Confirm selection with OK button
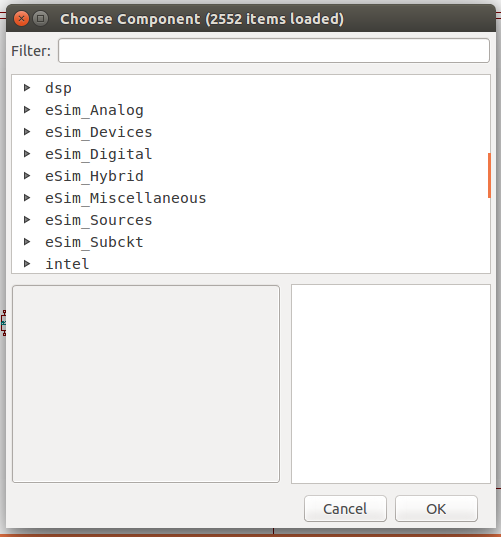Viewport: 501px width, 537px height. coord(436,509)
